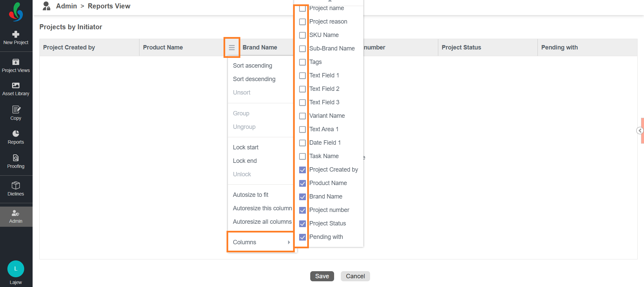Uncheck the Pending with column checkbox
The image size is (644, 287).
tap(303, 237)
